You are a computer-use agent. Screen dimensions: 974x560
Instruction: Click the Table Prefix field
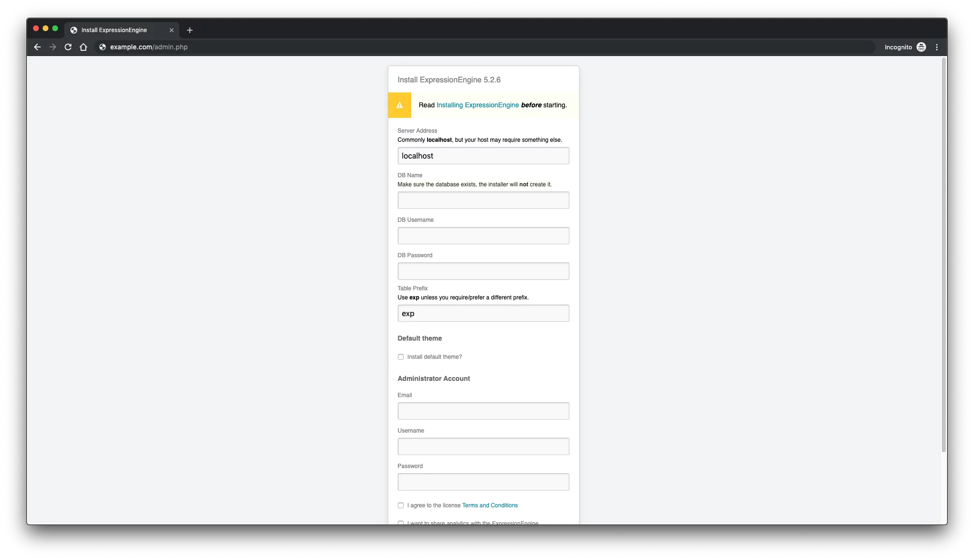pos(483,313)
